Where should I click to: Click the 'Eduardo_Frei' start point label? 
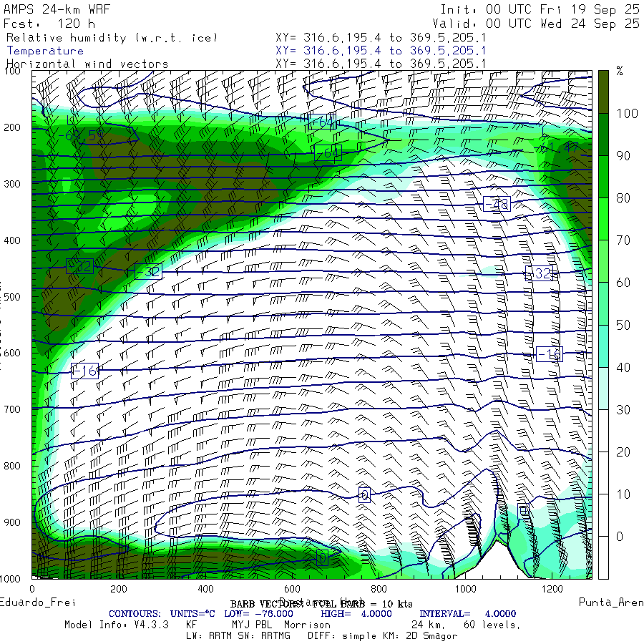tap(38, 602)
